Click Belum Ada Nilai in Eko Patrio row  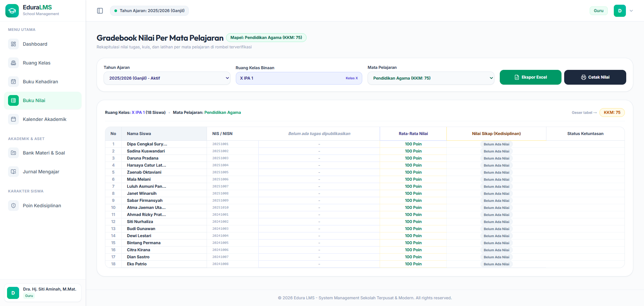[x=496, y=264]
